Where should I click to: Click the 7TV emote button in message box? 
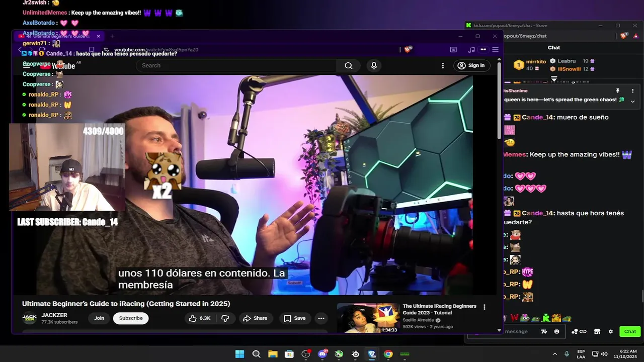point(544,331)
